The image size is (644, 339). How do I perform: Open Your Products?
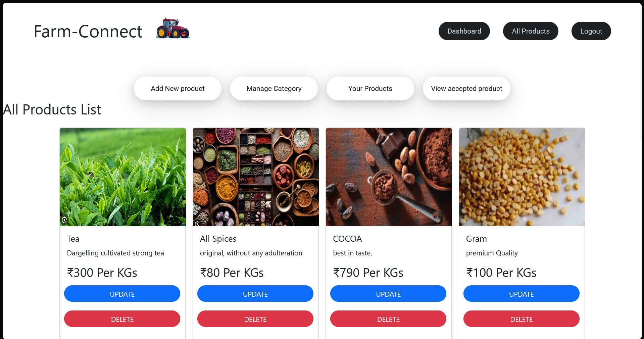point(370,88)
